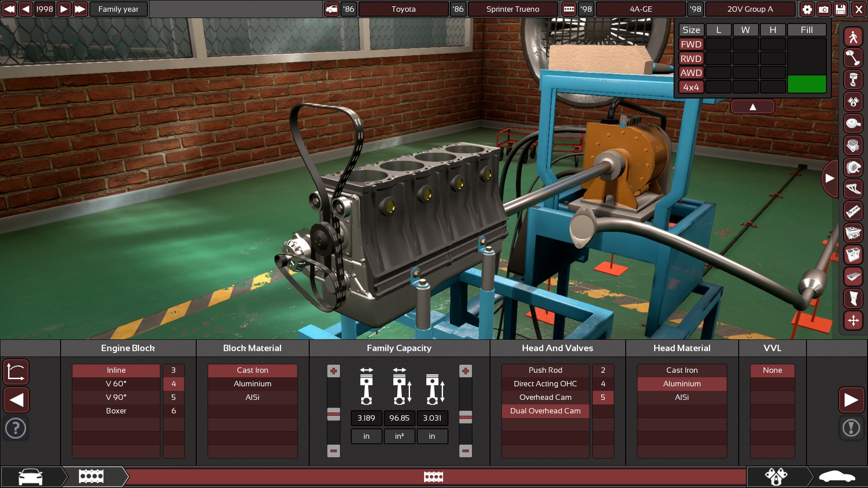Open the settings gear icon
The height and width of the screenshot is (488, 868).
[807, 9]
